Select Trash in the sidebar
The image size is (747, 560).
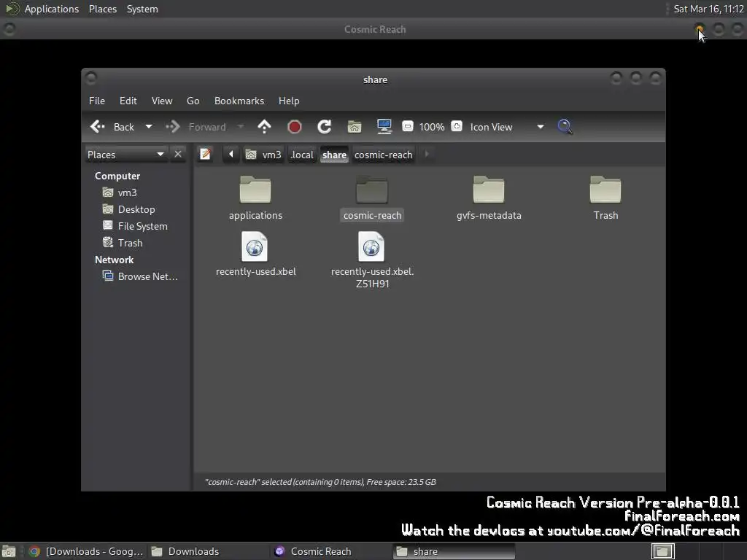123,243
